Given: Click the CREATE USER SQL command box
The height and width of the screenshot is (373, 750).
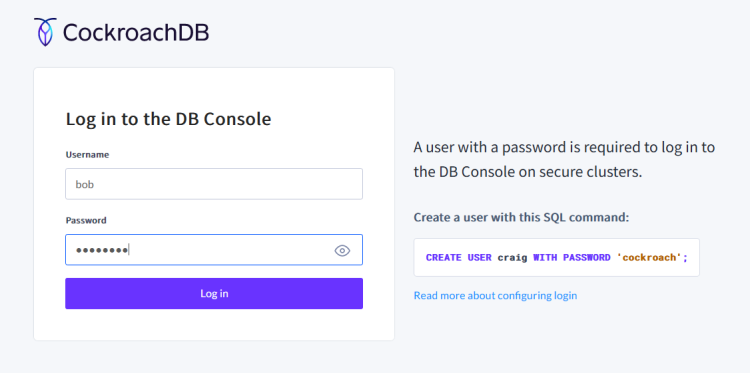Looking at the screenshot, I should pos(556,257).
